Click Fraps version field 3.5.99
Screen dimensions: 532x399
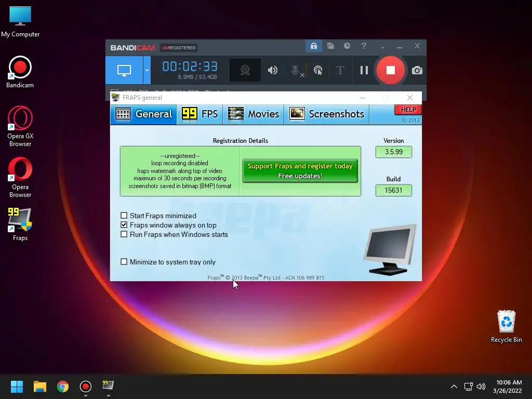click(394, 152)
